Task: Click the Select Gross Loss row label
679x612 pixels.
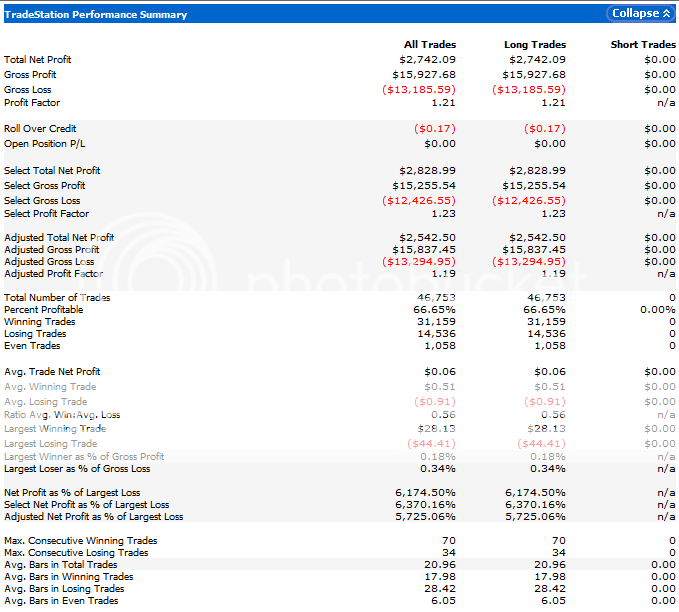Action: pos(45,200)
